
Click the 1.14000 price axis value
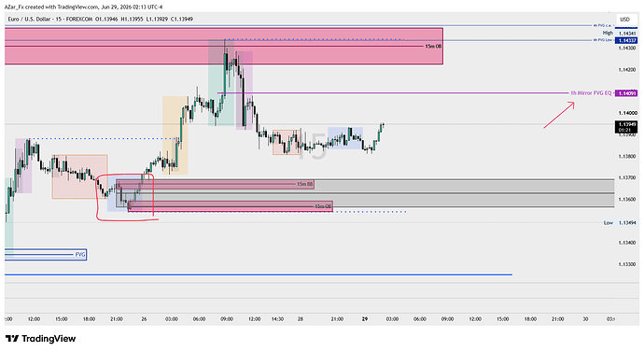pyautogui.click(x=627, y=113)
